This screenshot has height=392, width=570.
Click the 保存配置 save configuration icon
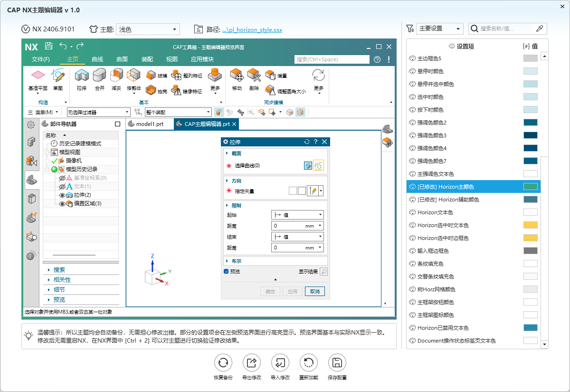coord(337,363)
